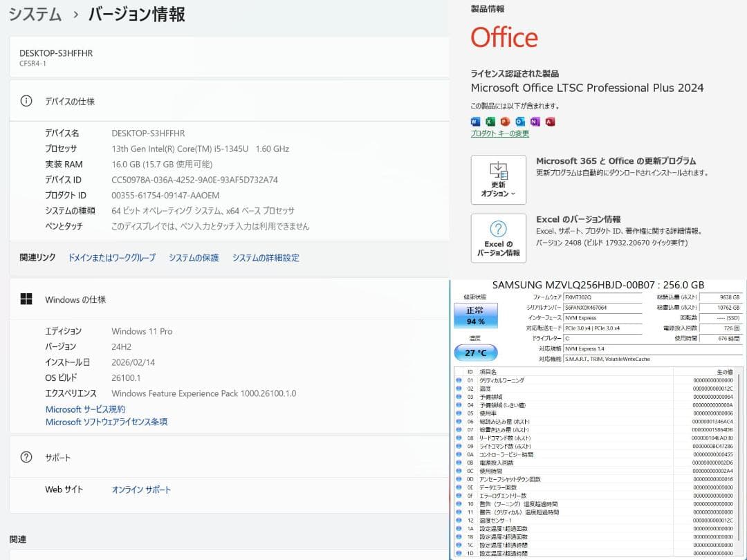
Task: Open the Word icon
Action: pyautogui.click(x=475, y=122)
